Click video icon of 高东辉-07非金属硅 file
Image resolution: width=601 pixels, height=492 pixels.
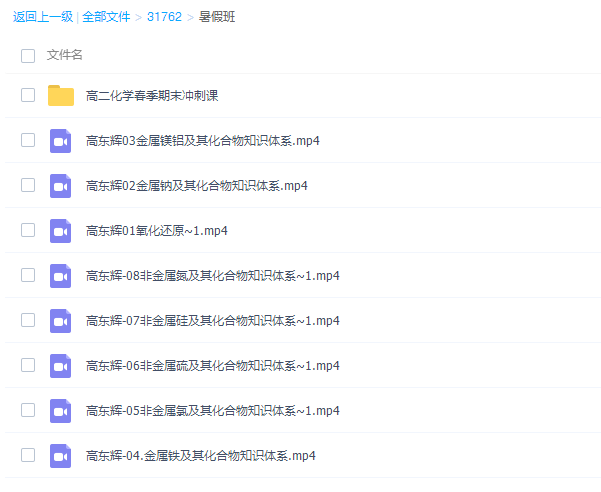pos(61,321)
